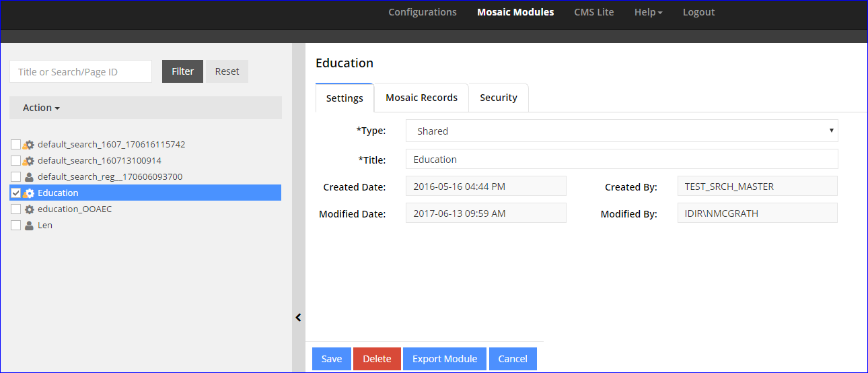Tick the default_search_1607_170616115742 checkbox
The width and height of the screenshot is (868, 373).
click(16, 145)
